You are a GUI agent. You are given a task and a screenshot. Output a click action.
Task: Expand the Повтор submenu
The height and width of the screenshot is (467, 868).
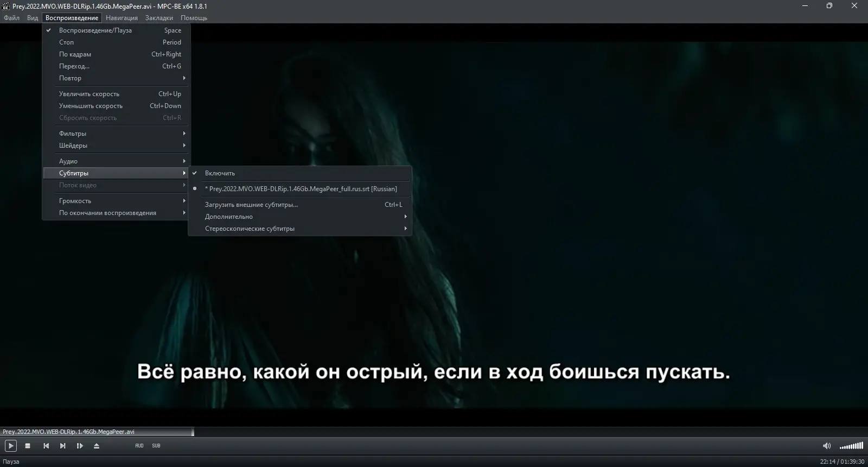[116, 78]
